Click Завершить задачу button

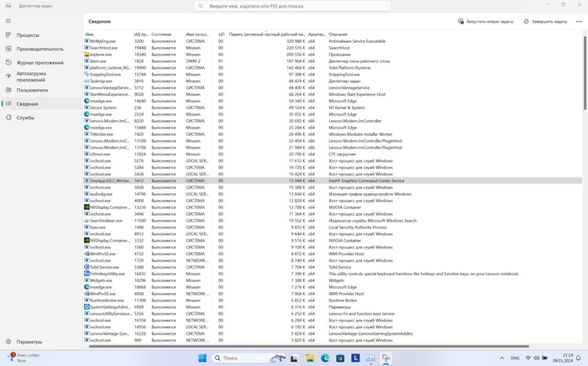point(545,21)
